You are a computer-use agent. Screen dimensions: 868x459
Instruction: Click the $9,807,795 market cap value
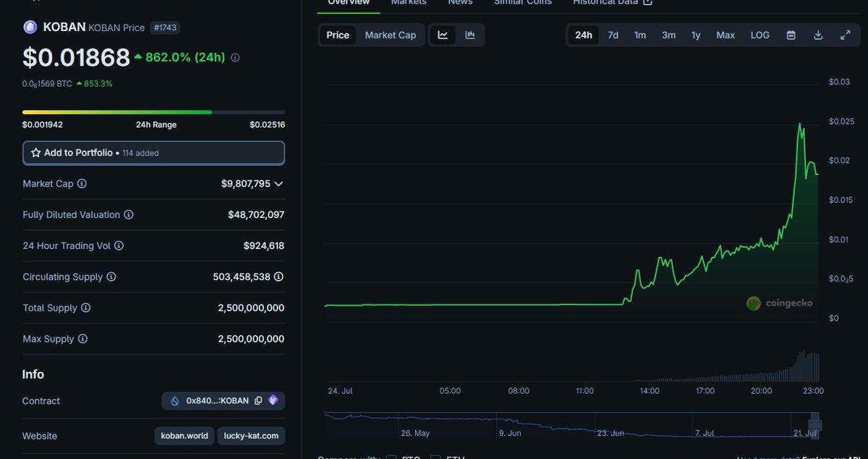(246, 184)
